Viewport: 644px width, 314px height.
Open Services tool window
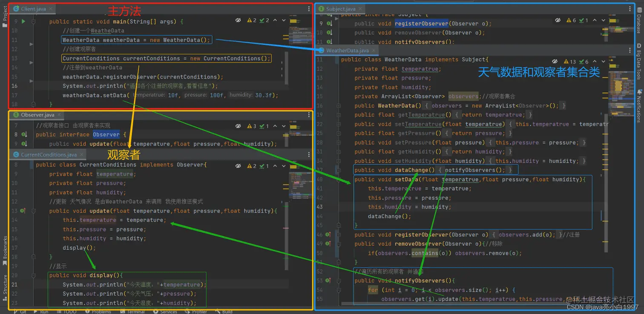pyautogui.click(x=165, y=311)
